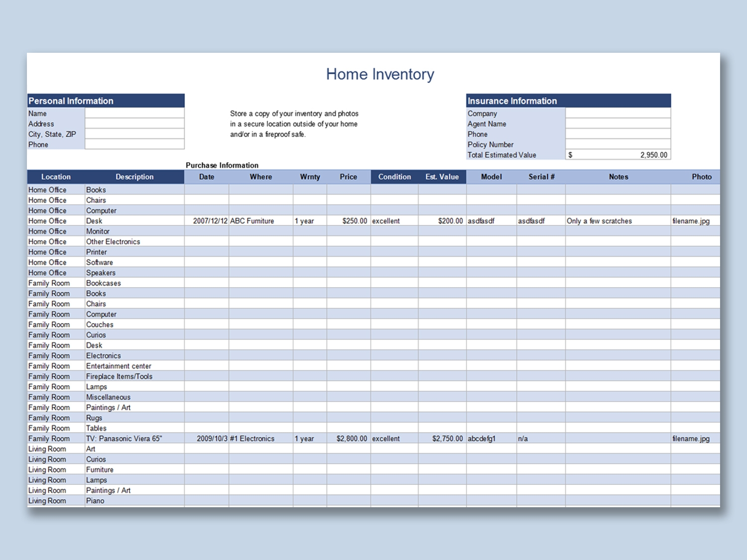Image resolution: width=747 pixels, height=560 pixels.
Task: Select the Total Estimated Value cell showing 2,950.00
Action: tap(618, 155)
